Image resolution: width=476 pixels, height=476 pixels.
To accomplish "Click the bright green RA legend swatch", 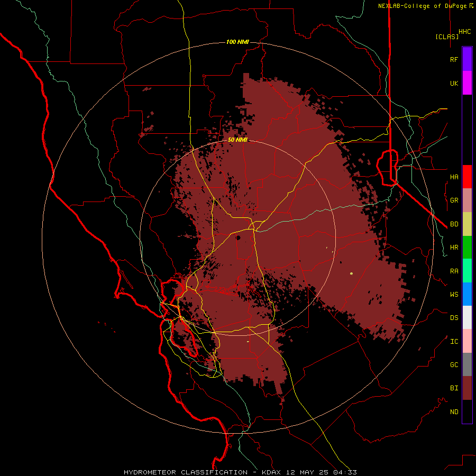I will (467, 271).
